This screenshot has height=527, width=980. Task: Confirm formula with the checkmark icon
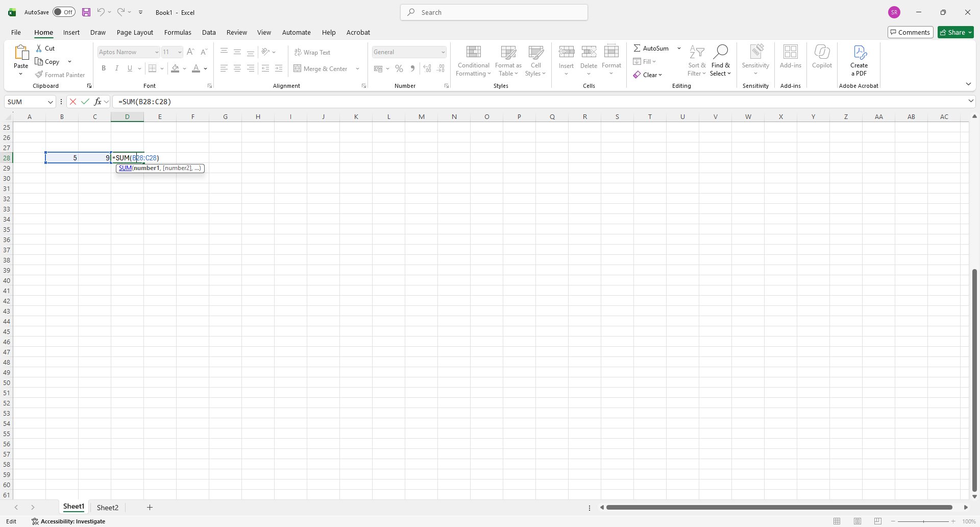pyautogui.click(x=85, y=102)
